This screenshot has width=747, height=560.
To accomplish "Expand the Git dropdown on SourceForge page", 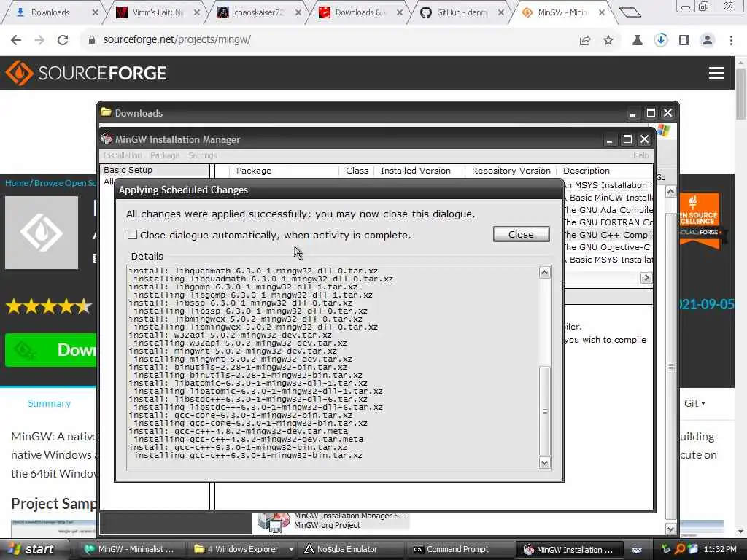I will click(694, 403).
